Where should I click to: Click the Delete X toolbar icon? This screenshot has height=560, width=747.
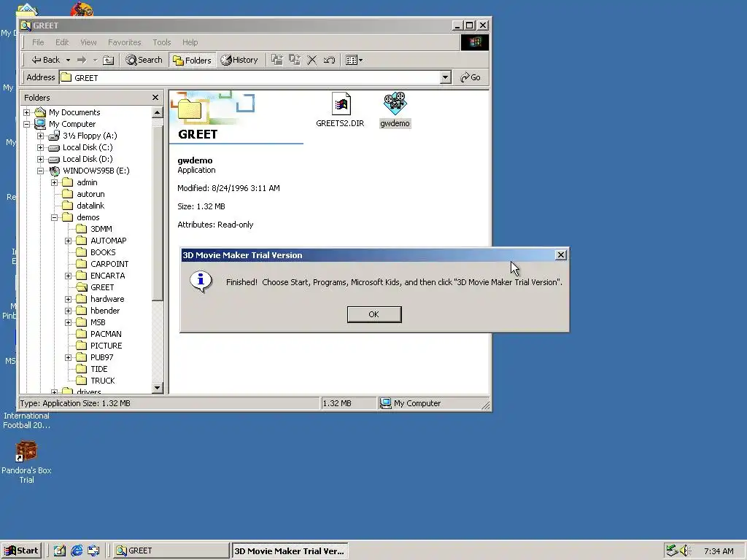point(312,60)
